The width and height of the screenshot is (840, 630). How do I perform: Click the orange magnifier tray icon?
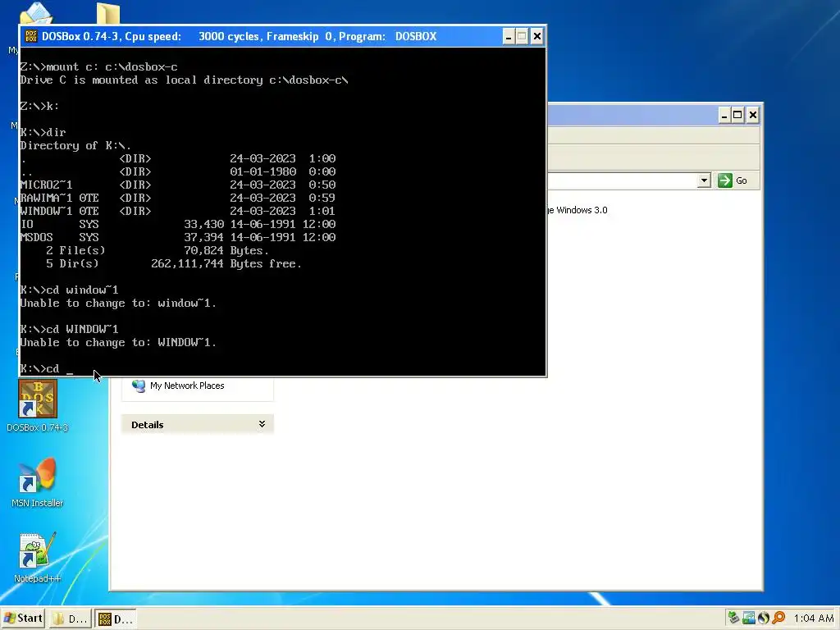[778, 619]
